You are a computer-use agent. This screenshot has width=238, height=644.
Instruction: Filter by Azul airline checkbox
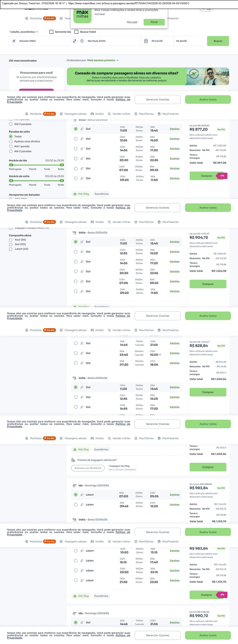[10, 240]
